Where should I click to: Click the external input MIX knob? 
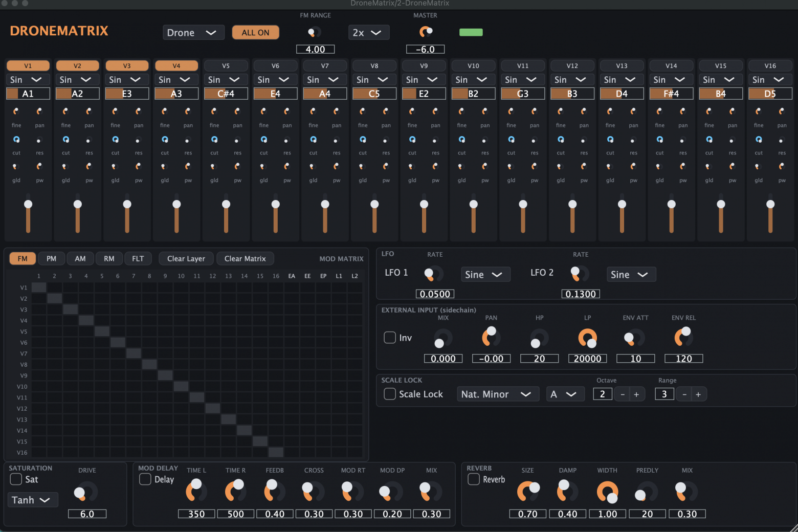(x=443, y=338)
